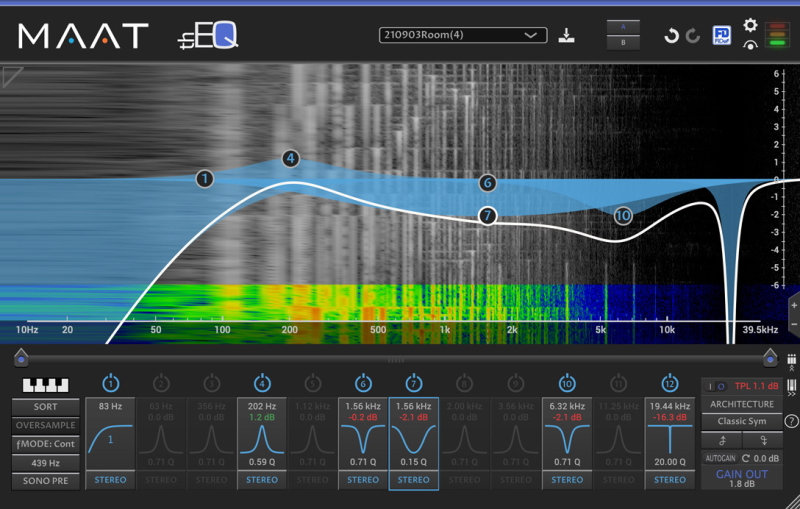Open the settings gear icon
Viewport: 800px width, 509px height.
pos(750,25)
